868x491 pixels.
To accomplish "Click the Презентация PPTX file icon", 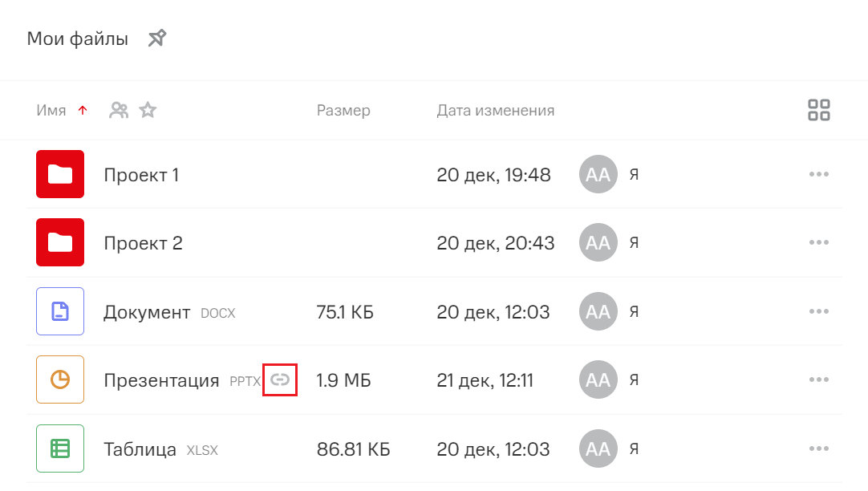I will coord(60,379).
